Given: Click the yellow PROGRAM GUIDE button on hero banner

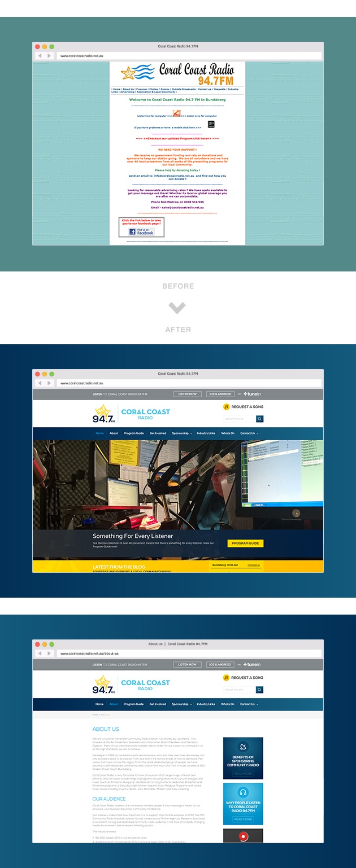Looking at the screenshot, I should click(x=245, y=543).
